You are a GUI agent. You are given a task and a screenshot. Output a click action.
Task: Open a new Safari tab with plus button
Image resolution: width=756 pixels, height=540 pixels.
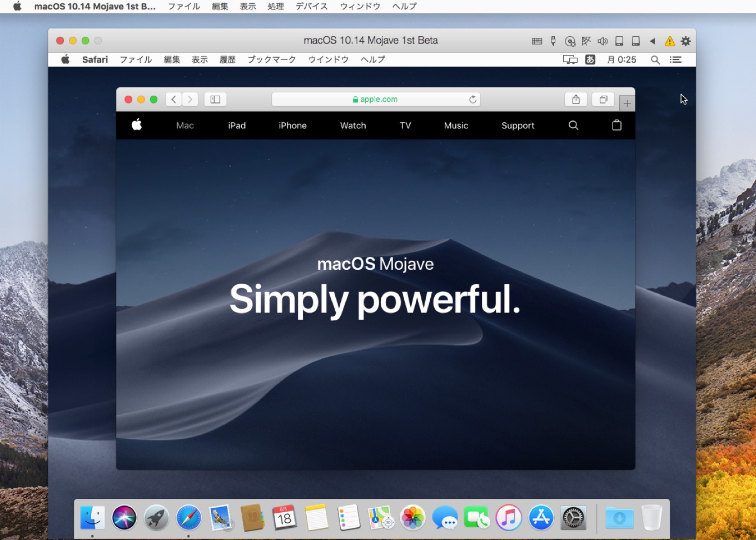pos(627,103)
